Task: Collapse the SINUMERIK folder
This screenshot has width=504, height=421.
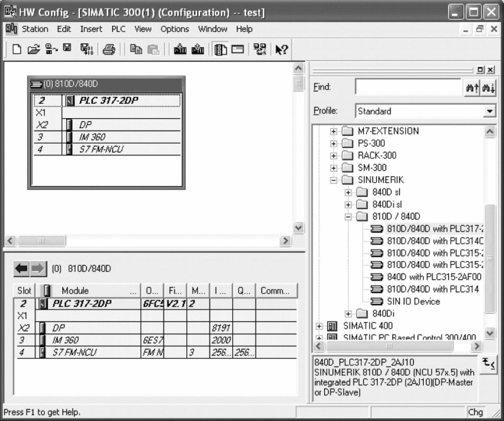Action: [334, 180]
